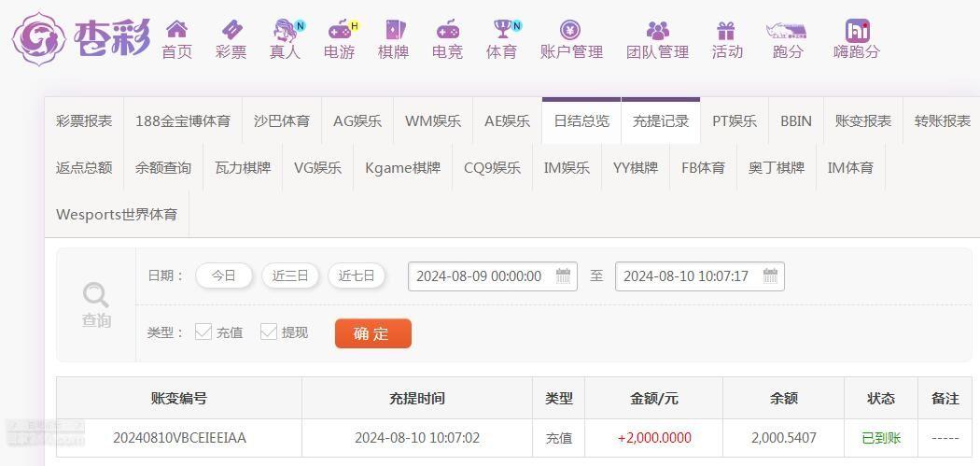Viewport: 980px width, 466px height.
Task: Click the time 2024-08-10 10:07:02 cell
Action: (417, 438)
